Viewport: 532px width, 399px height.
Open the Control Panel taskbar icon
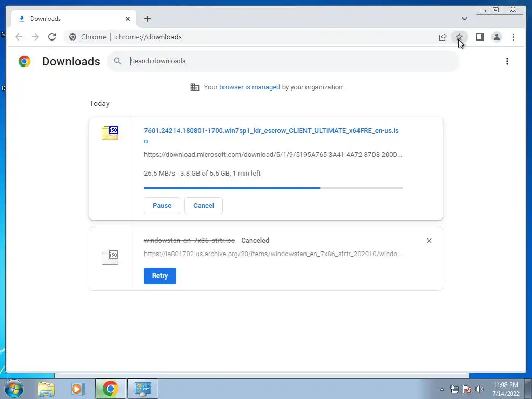coord(142,389)
